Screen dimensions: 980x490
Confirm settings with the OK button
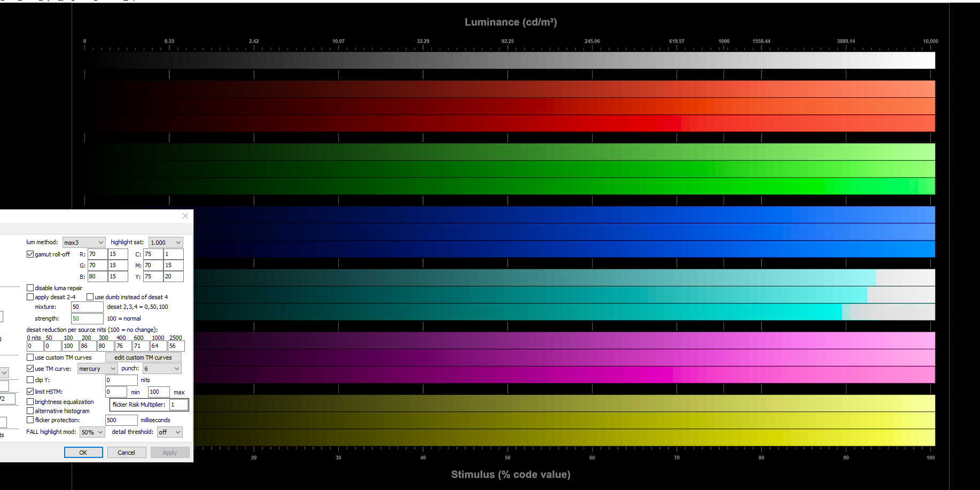coord(83,453)
